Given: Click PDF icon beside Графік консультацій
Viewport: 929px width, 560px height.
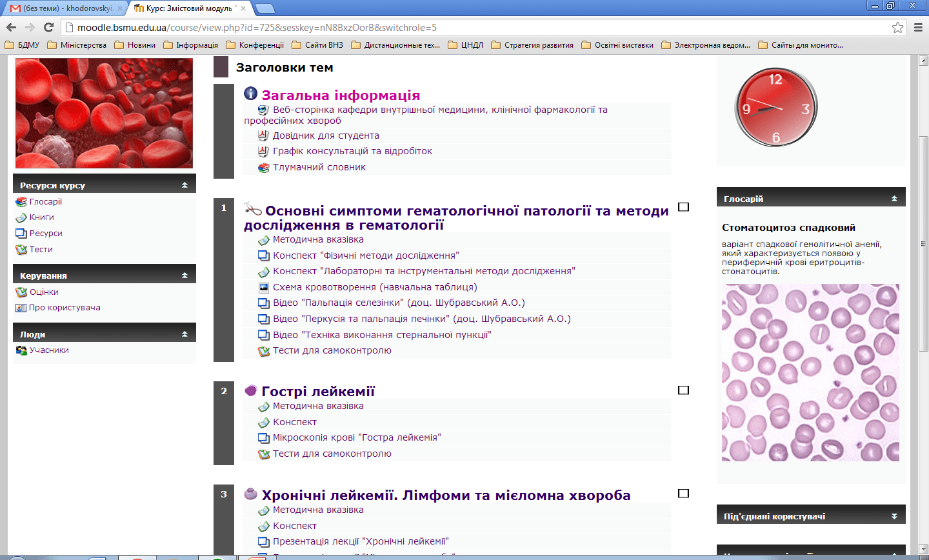Looking at the screenshot, I should [x=263, y=151].
